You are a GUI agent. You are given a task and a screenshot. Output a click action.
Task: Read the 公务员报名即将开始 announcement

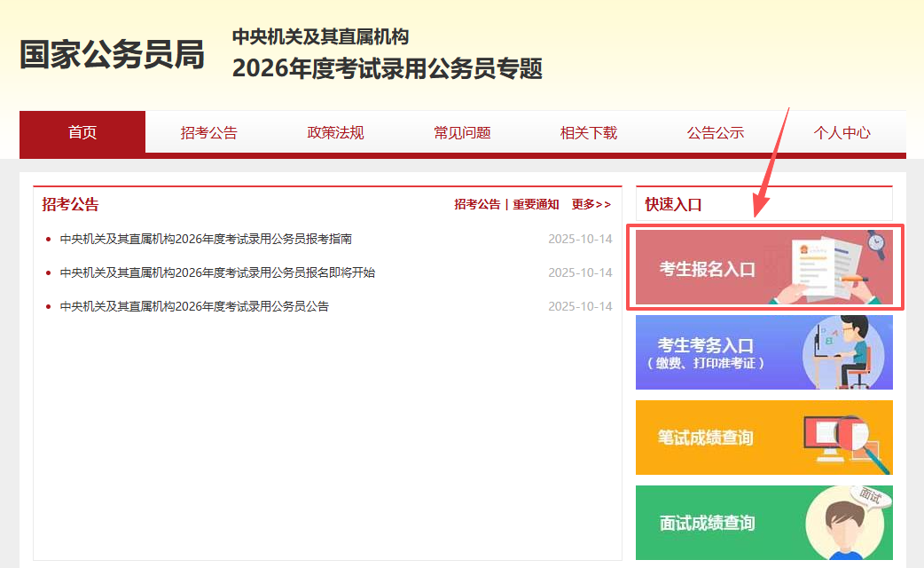[217, 272]
